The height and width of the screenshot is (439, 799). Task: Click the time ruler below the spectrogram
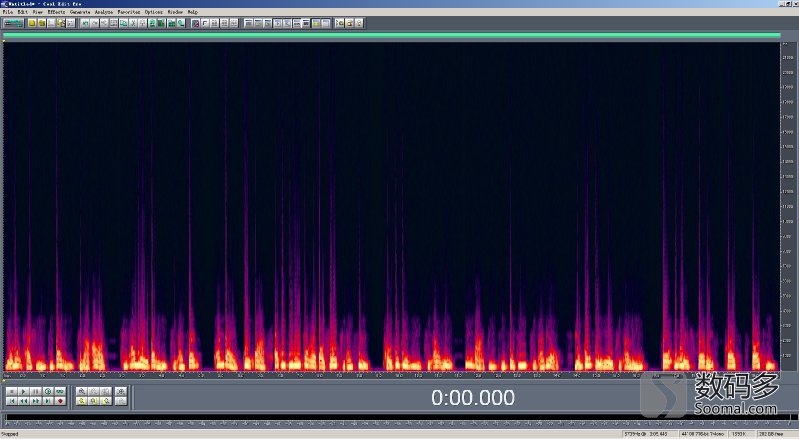(x=391, y=375)
